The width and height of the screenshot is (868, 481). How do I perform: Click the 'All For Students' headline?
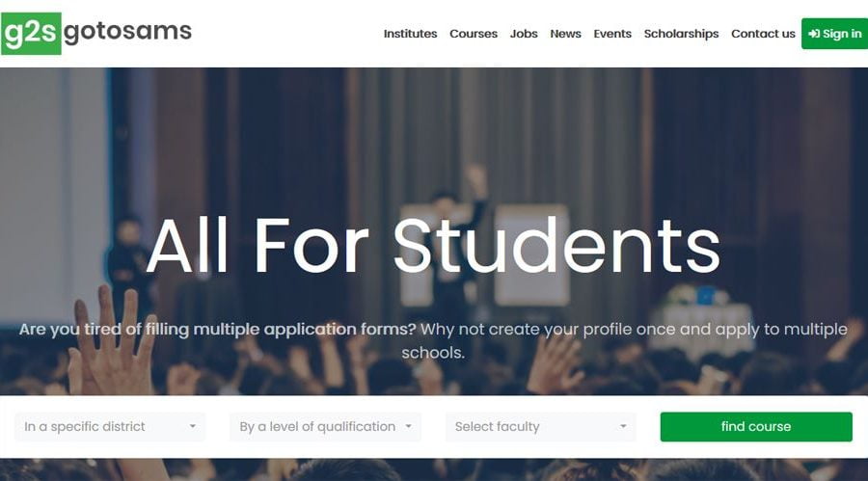coord(433,245)
